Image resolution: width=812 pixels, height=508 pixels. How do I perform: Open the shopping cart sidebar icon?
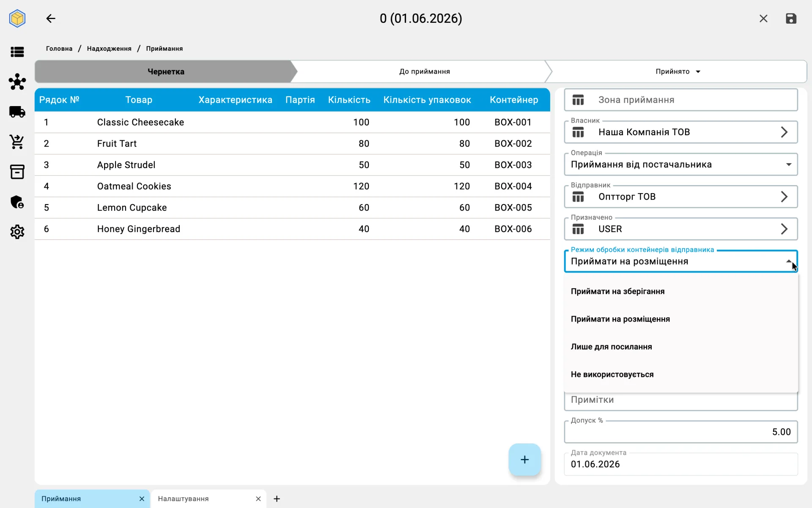(17, 142)
